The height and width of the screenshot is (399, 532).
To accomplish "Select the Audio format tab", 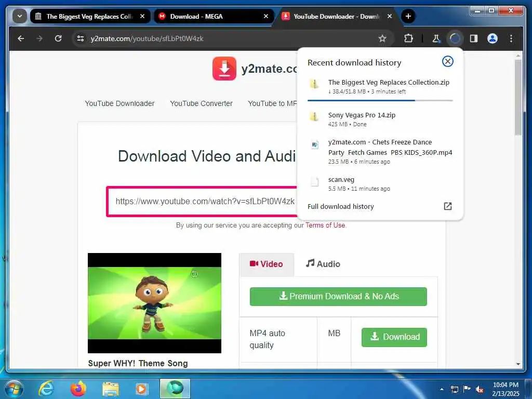I will 323,263.
